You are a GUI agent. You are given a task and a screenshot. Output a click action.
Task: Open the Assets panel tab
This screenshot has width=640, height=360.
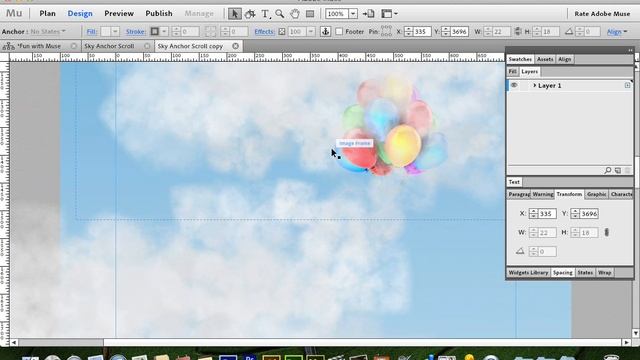(545, 59)
